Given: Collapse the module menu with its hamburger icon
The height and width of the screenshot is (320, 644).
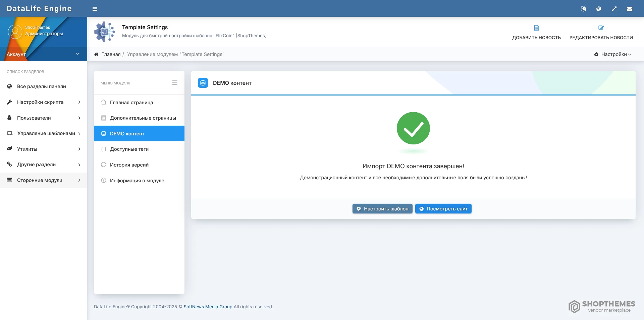Looking at the screenshot, I should 174,83.
